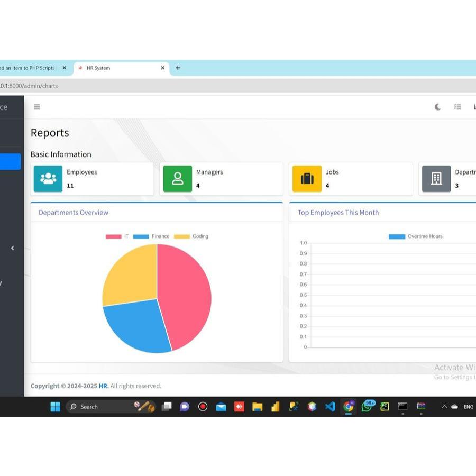
Task: Click the yellow Coding legend color box
Action: (181, 236)
